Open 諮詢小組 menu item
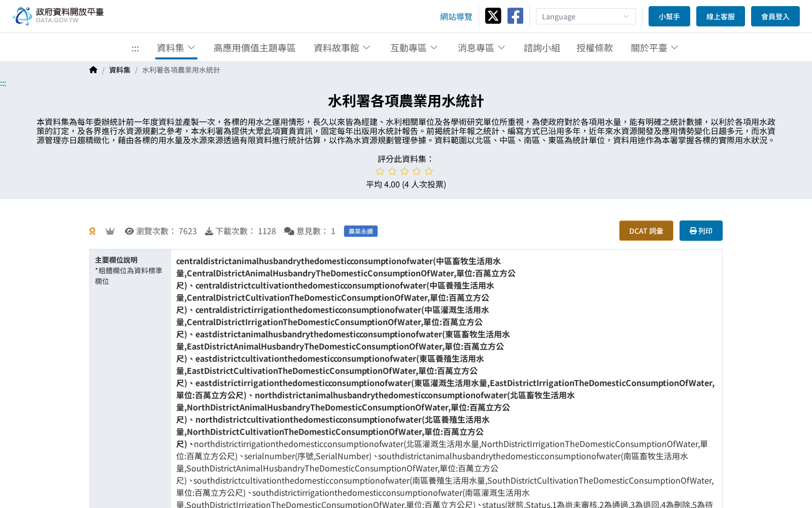The width and height of the screenshot is (812, 508). pos(542,48)
